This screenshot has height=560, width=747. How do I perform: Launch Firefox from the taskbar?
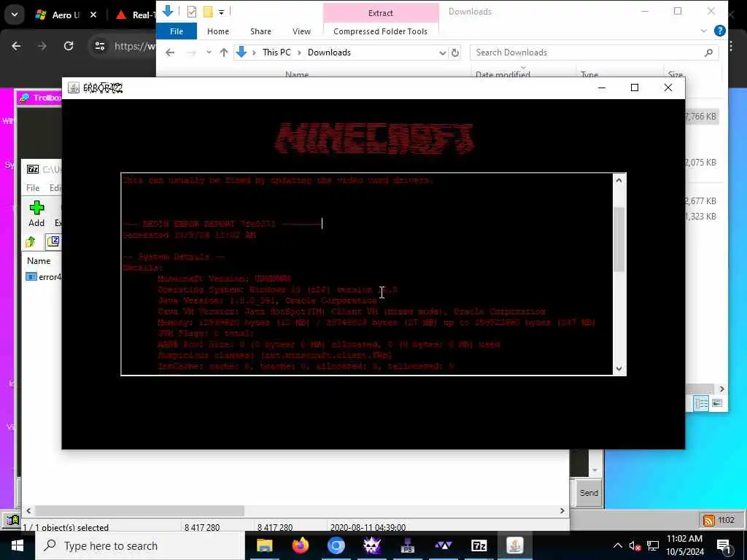click(300, 545)
